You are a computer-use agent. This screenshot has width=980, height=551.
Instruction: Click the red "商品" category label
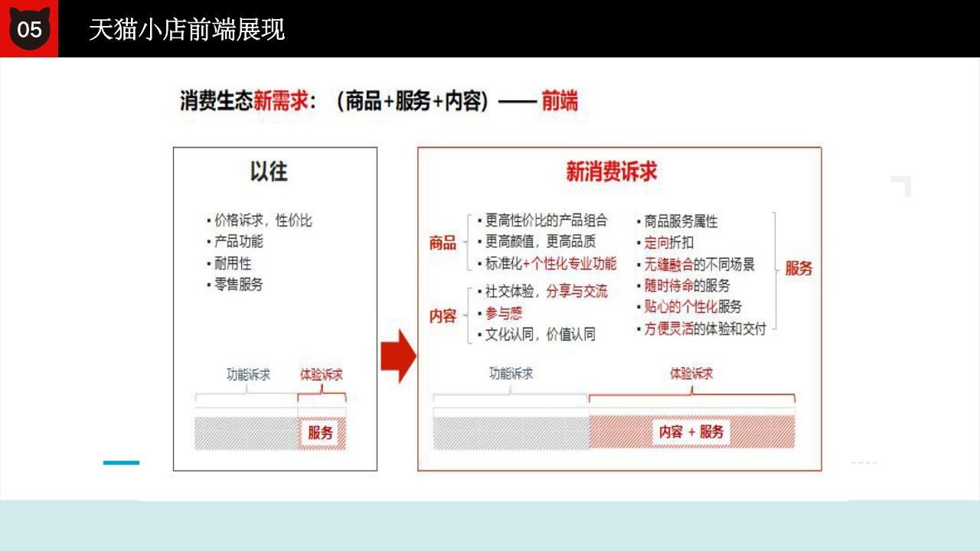441,243
